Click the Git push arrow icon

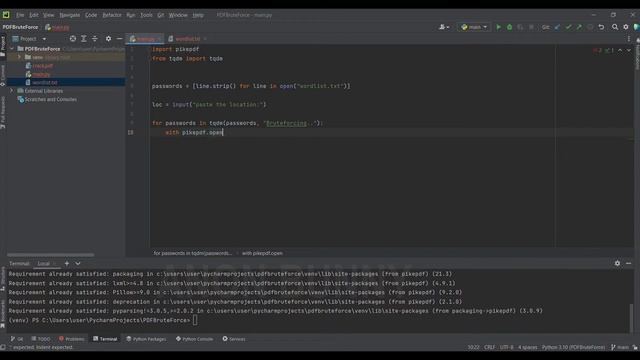click(579, 27)
